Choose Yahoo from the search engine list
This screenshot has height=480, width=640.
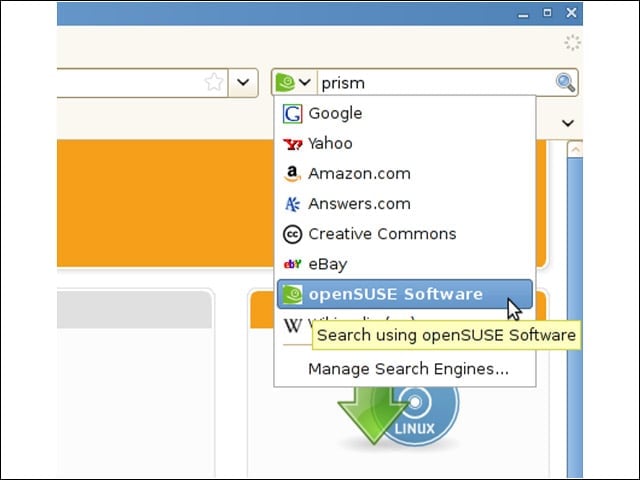(x=404, y=144)
